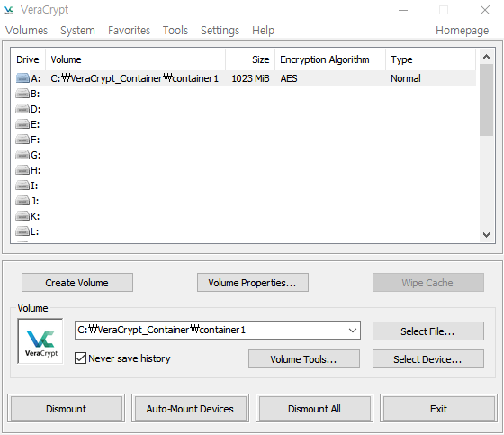The height and width of the screenshot is (435, 504).
Task: Sort by the Volume column header
Action: (x=135, y=59)
